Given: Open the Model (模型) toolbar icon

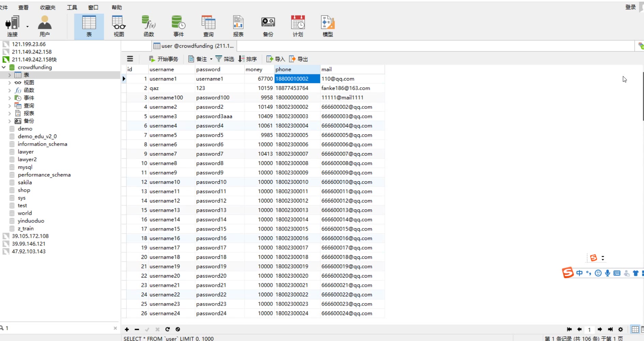Looking at the screenshot, I should (327, 26).
